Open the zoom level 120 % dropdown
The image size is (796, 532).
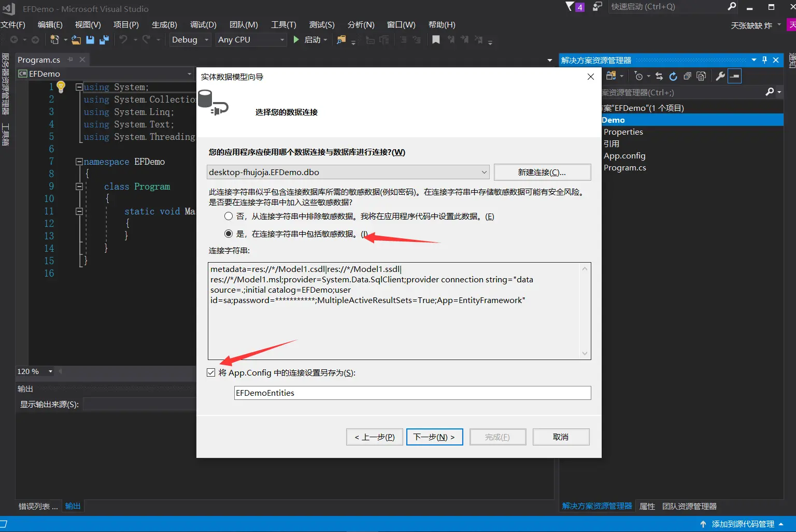[x=50, y=371]
